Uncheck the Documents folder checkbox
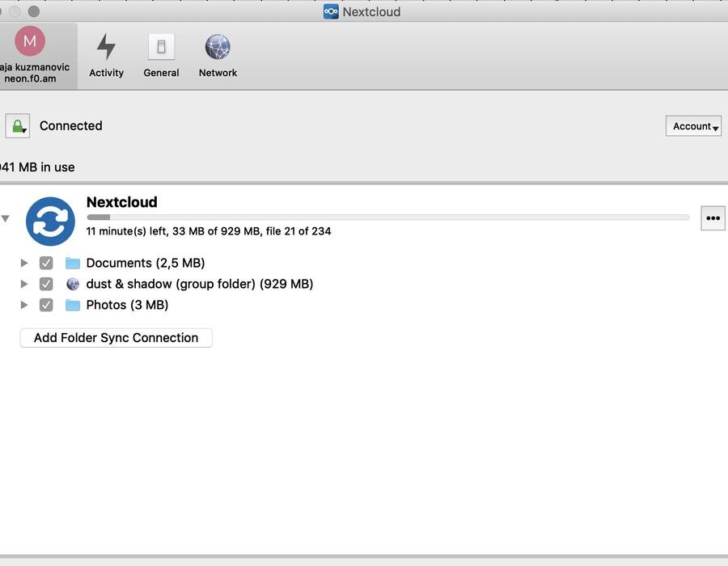 pyautogui.click(x=46, y=263)
